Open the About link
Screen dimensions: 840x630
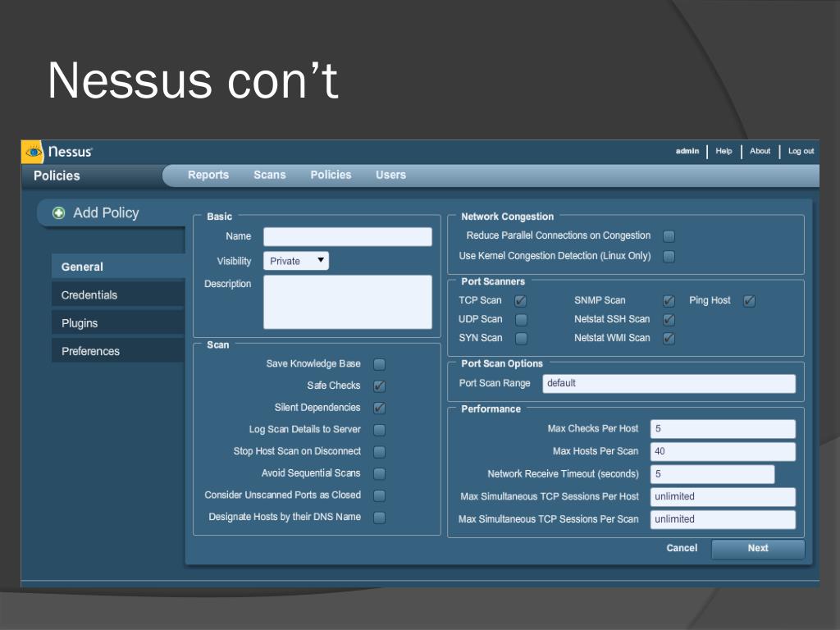(760, 151)
